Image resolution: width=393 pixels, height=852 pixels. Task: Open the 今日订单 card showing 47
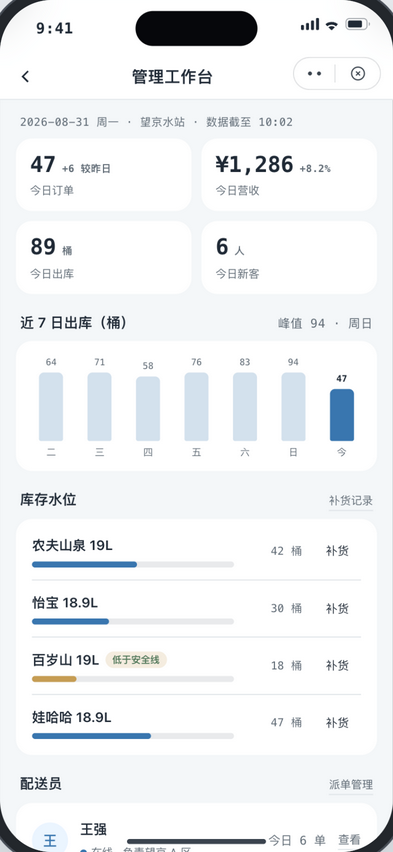tap(104, 175)
